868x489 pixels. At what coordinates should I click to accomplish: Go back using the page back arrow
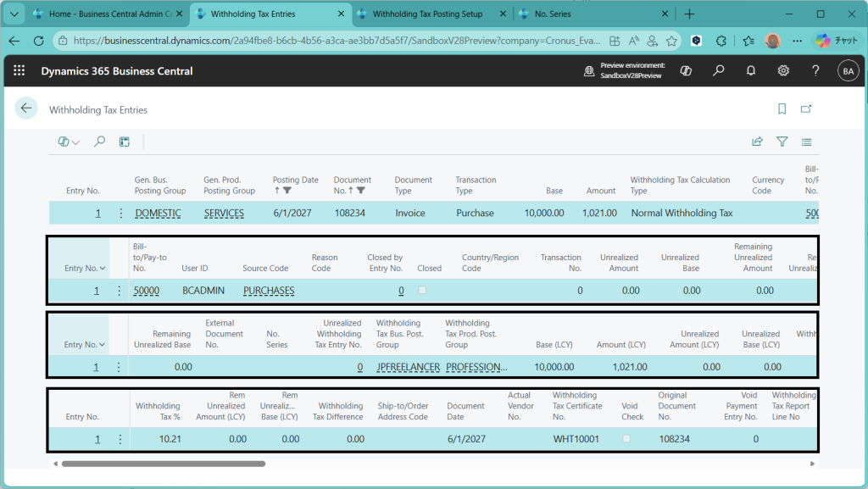(26, 108)
